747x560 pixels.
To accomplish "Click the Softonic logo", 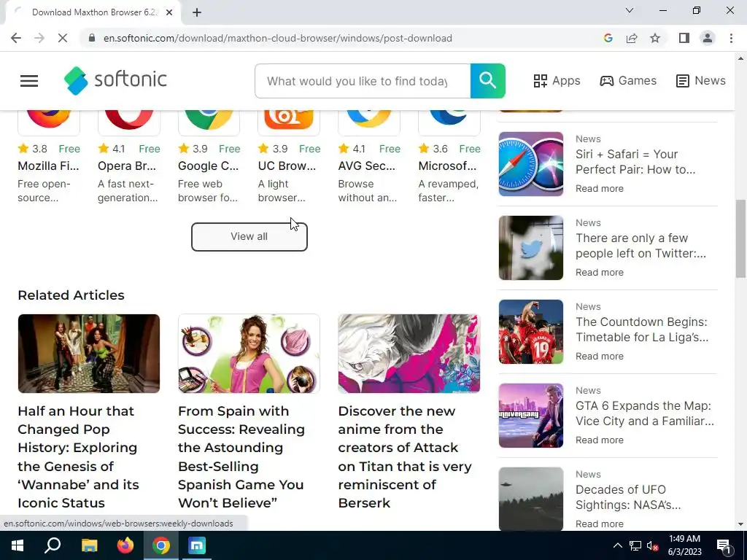I will [x=115, y=80].
